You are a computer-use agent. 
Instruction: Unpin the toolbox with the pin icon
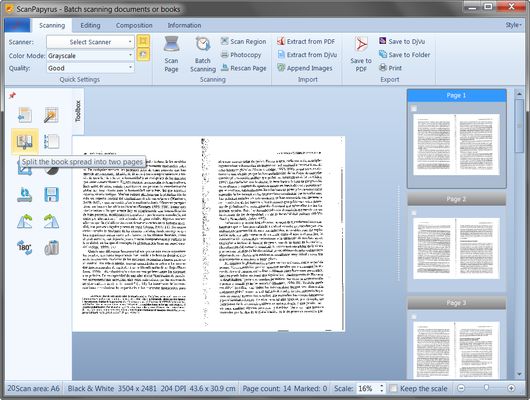[x=13, y=95]
